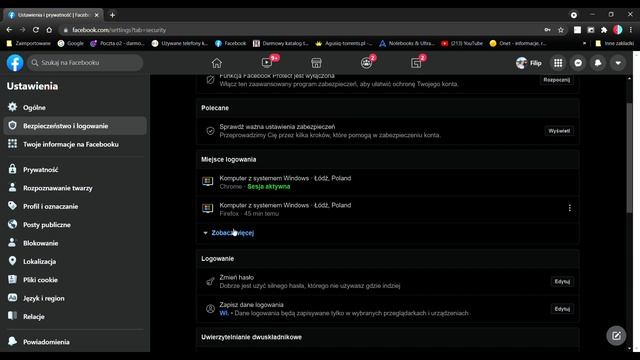Select Bezpieczeństwo i logowanie section
This screenshot has height=360, width=640.
(x=75, y=126)
